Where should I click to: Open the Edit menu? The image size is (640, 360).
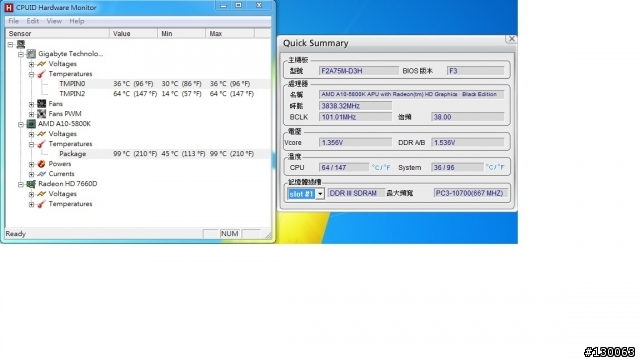(x=33, y=21)
